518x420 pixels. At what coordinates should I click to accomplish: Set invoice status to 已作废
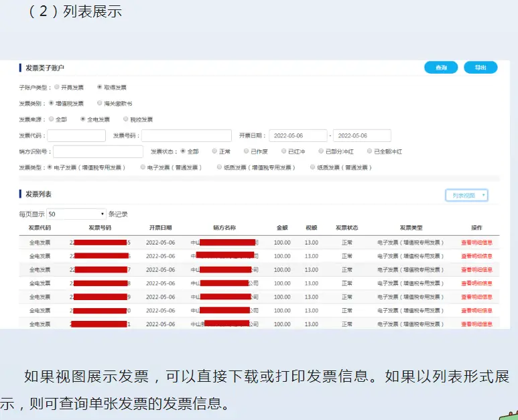[247, 151]
